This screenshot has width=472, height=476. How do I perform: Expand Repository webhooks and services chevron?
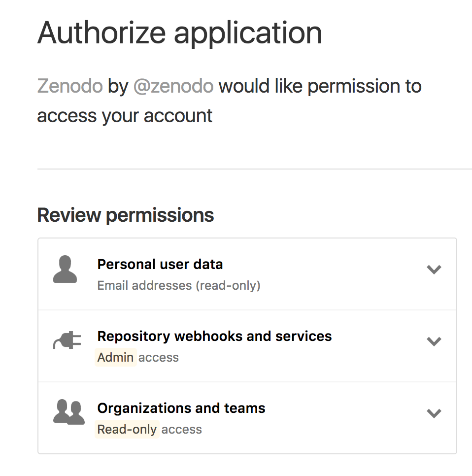pyautogui.click(x=434, y=341)
